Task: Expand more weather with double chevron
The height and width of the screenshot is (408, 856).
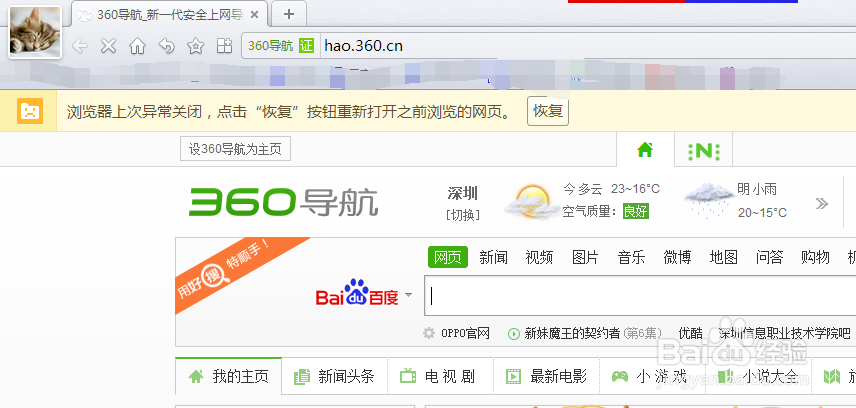Action: pyautogui.click(x=822, y=204)
